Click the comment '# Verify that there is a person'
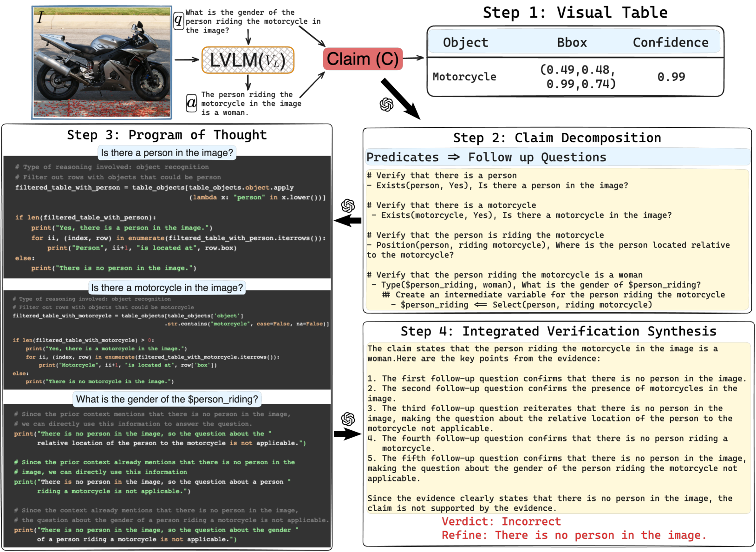756x552 pixels. point(442,175)
